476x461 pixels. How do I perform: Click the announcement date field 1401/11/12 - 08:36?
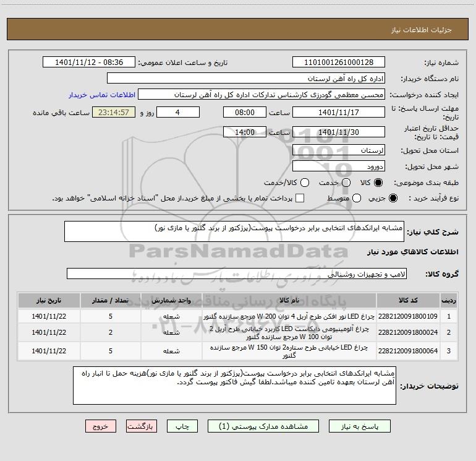[x=89, y=62]
